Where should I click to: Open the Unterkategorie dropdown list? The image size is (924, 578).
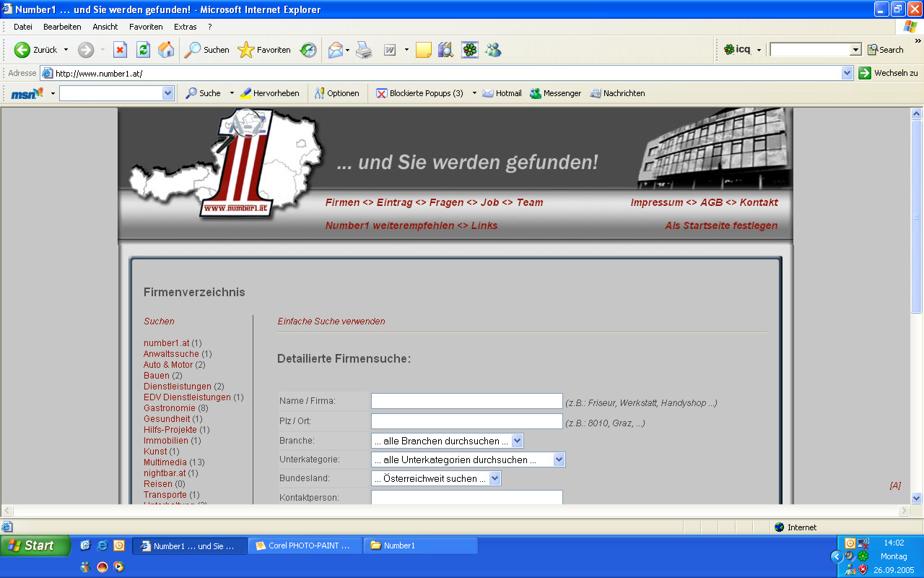click(x=559, y=460)
